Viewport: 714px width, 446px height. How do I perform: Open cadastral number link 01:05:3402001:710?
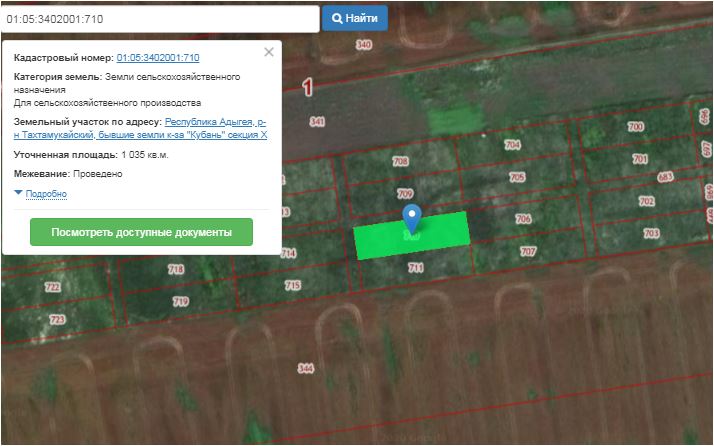tap(158, 58)
